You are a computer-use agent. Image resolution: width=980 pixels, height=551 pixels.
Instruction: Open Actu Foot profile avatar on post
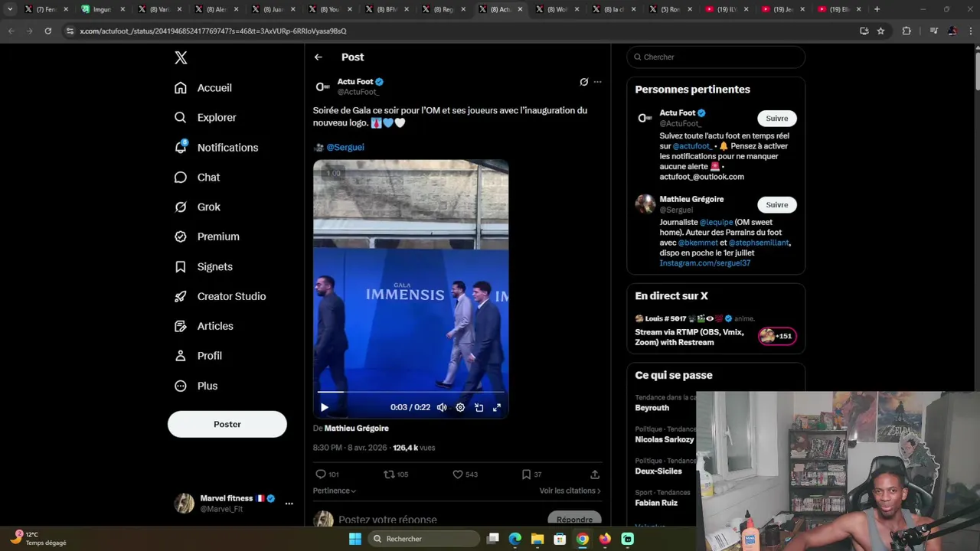[x=323, y=86]
